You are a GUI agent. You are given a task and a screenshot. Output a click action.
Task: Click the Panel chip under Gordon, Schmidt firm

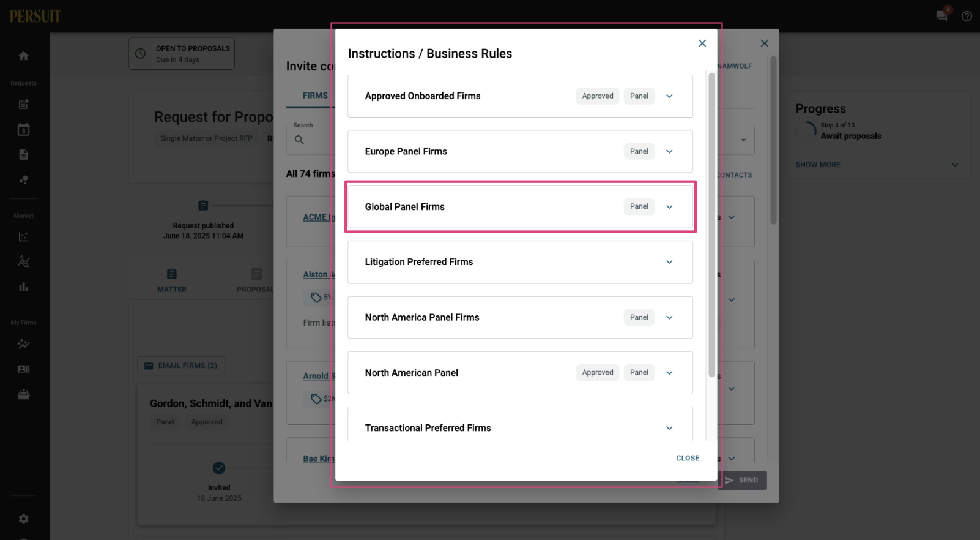[165, 422]
